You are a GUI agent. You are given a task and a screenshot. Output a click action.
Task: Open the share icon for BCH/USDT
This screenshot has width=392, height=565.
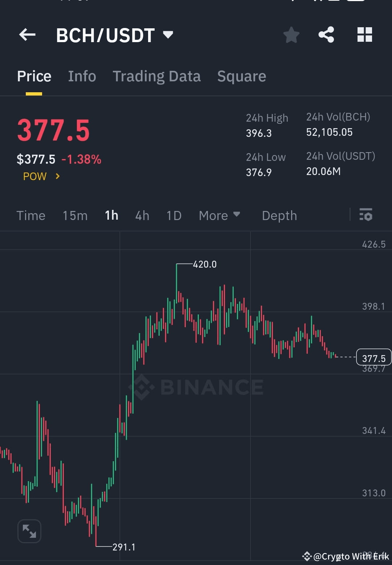[326, 34]
